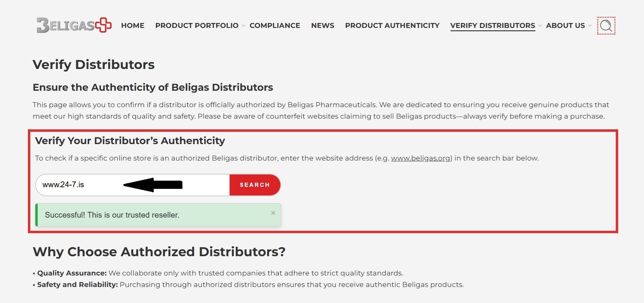Dismiss the success message with the × icon
The width and height of the screenshot is (644, 303).
[x=273, y=213]
